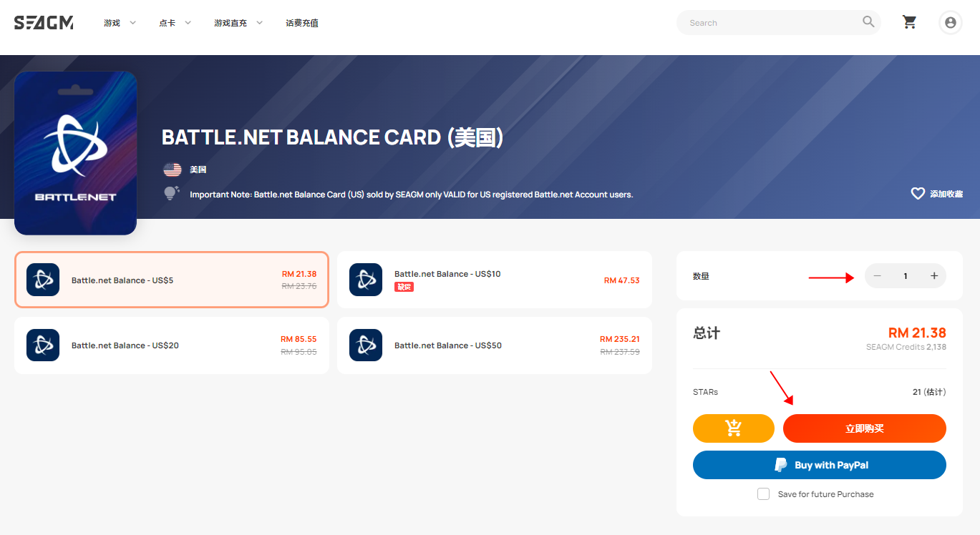Pay using Buy with PayPal button

pyautogui.click(x=820, y=465)
